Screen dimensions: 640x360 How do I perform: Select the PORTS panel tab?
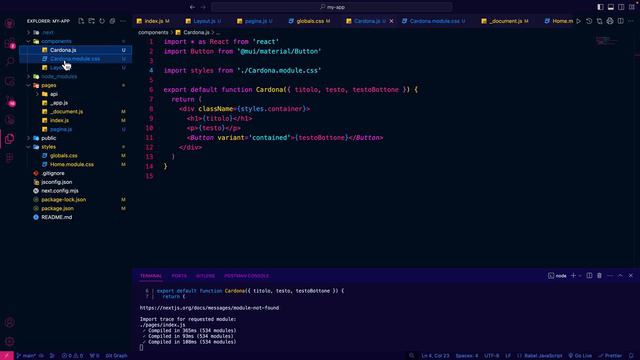coord(179,276)
